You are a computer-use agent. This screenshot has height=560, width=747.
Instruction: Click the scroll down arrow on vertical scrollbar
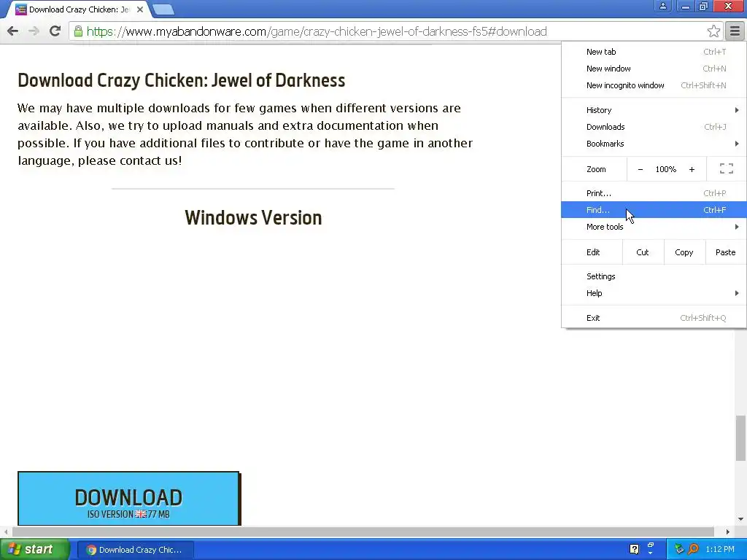coord(740,519)
